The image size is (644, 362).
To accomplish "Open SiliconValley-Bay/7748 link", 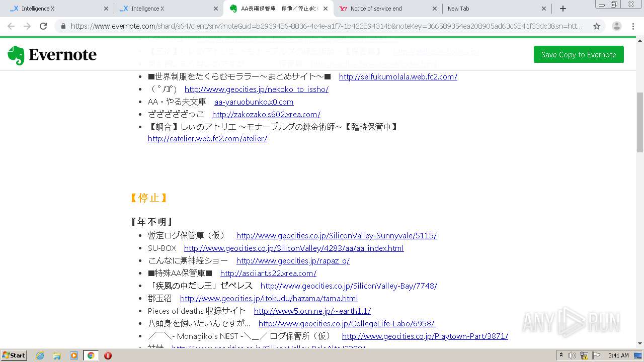I will pyautogui.click(x=349, y=286).
